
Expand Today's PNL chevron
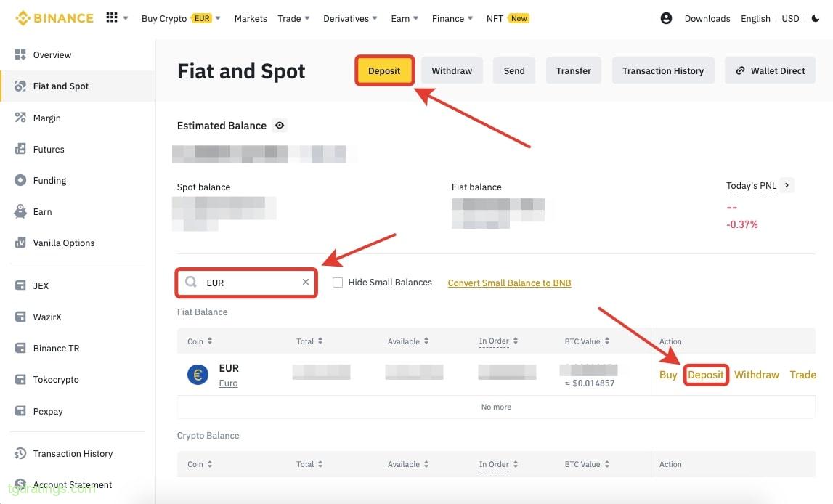(x=787, y=184)
